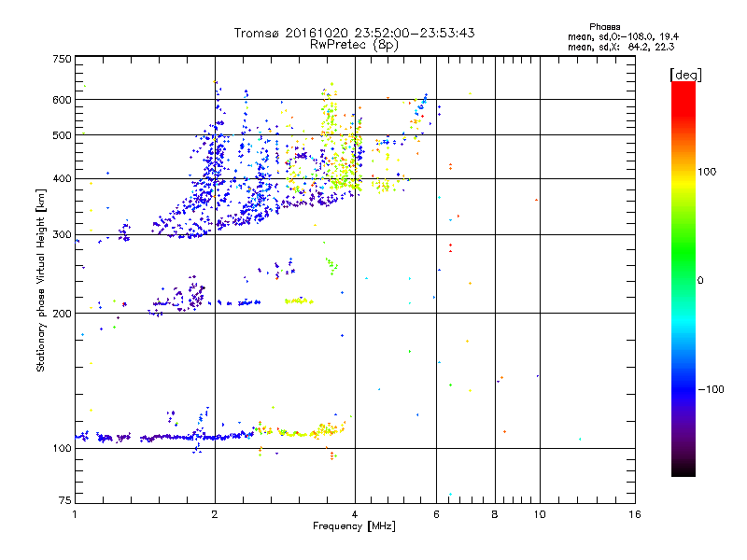747x560 pixels.
Task: Click y-axis tick label '500'
Action: (x=62, y=135)
